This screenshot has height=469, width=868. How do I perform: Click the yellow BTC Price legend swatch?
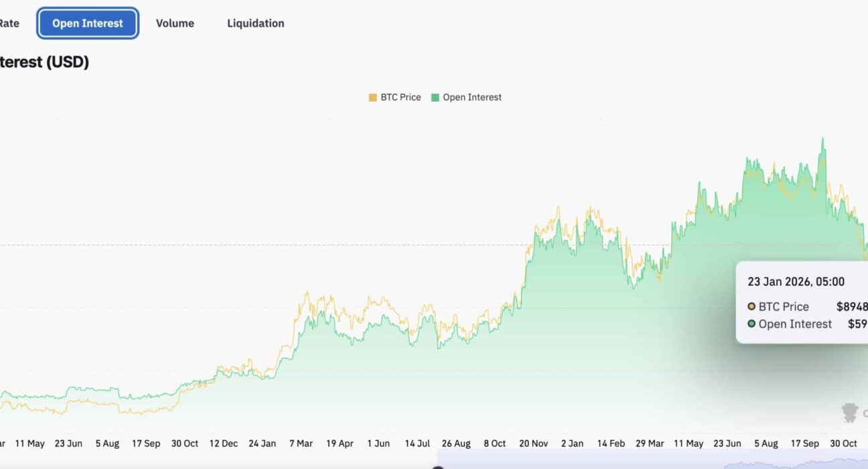tap(372, 97)
